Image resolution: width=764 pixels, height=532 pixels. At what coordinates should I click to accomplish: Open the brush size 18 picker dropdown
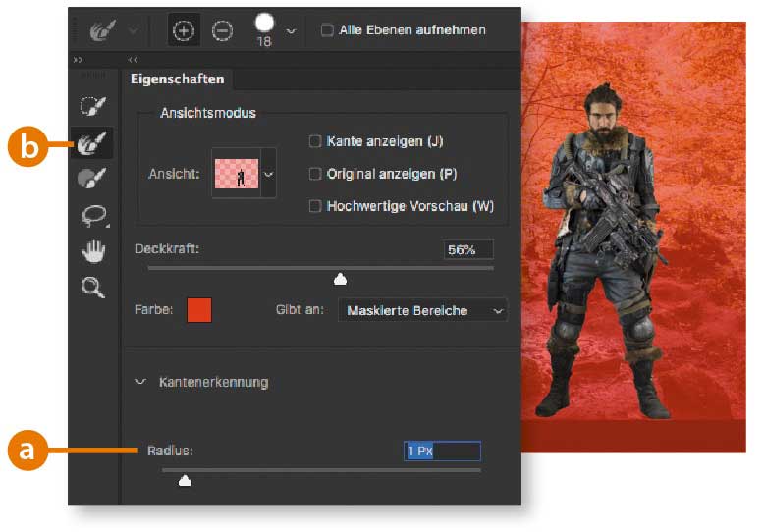(x=290, y=31)
